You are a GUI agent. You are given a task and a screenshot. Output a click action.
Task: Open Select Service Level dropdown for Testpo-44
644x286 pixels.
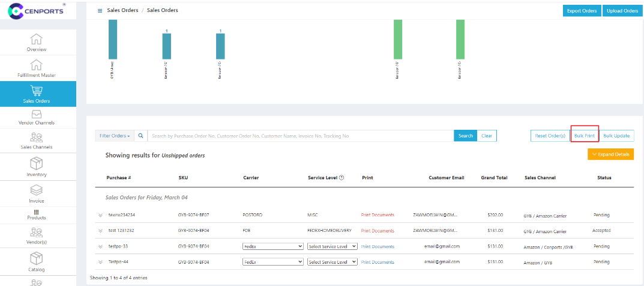coord(332,262)
